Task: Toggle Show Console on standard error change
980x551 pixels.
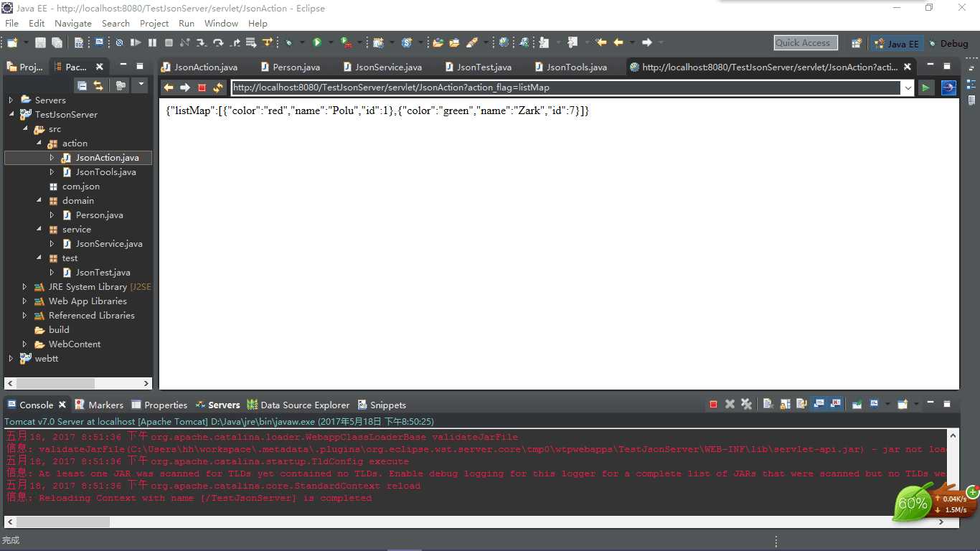Action: pos(836,405)
